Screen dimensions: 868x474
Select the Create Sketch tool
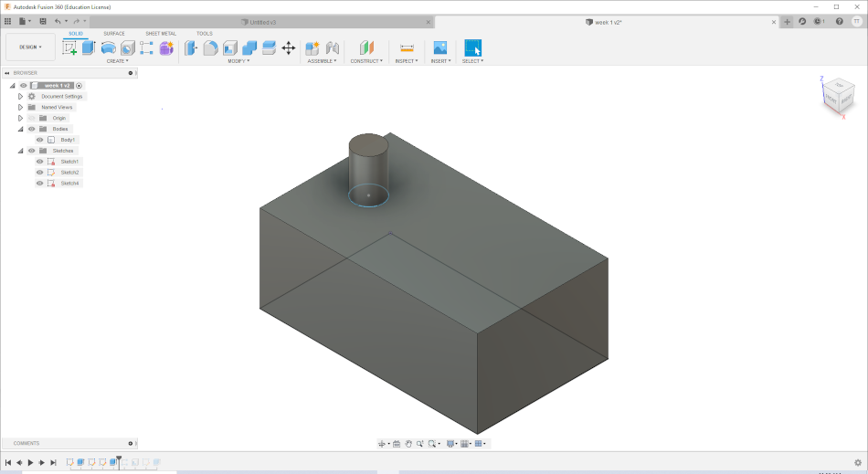point(69,48)
